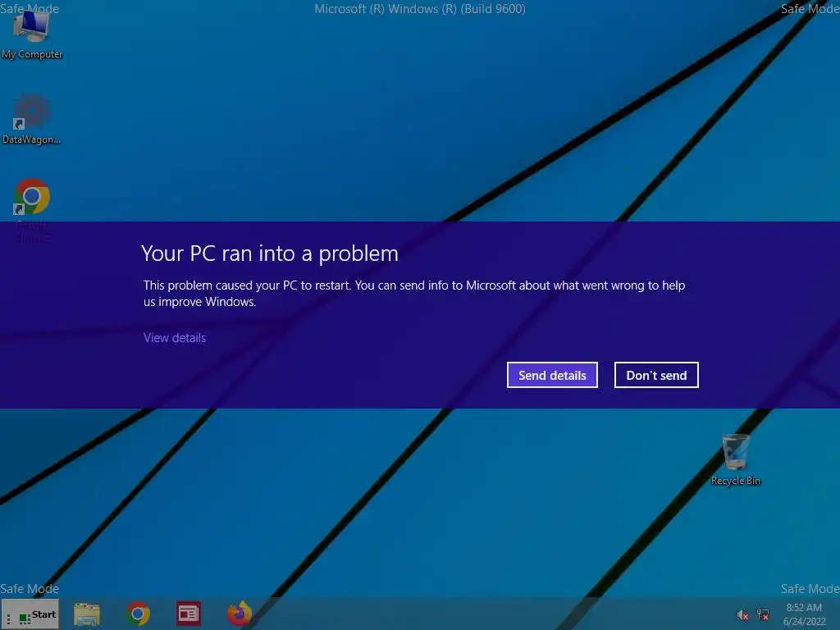Image resolution: width=840 pixels, height=630 pixels.
Task: Click the network disconnected tray icon
Action: (763, 614)
